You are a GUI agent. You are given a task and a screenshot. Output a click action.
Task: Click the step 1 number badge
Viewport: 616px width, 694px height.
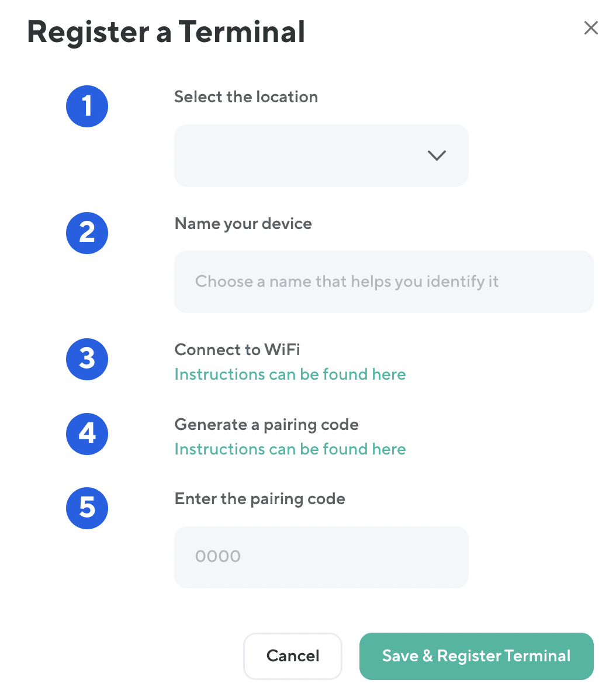pyautogui.click(x=87, y=106)
